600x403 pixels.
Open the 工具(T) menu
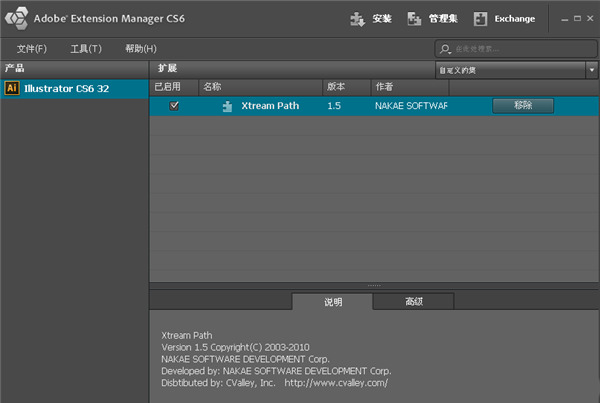tap(86, 49)
